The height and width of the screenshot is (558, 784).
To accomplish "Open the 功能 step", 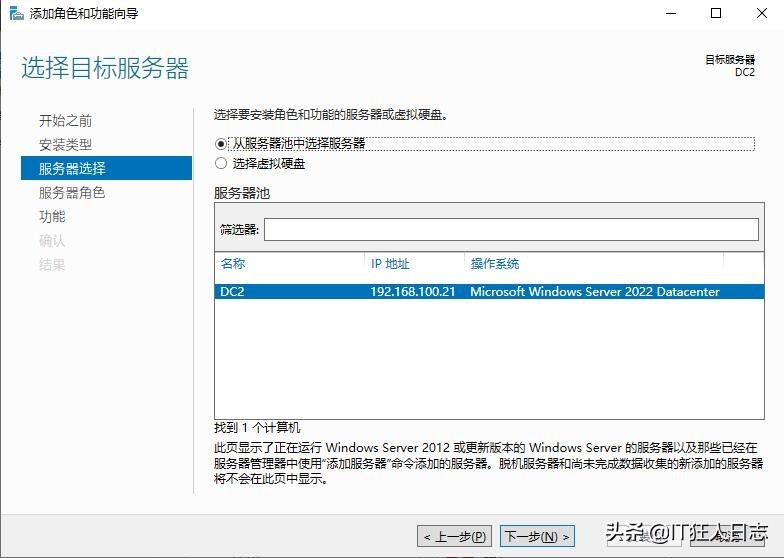I will (52, 216).
